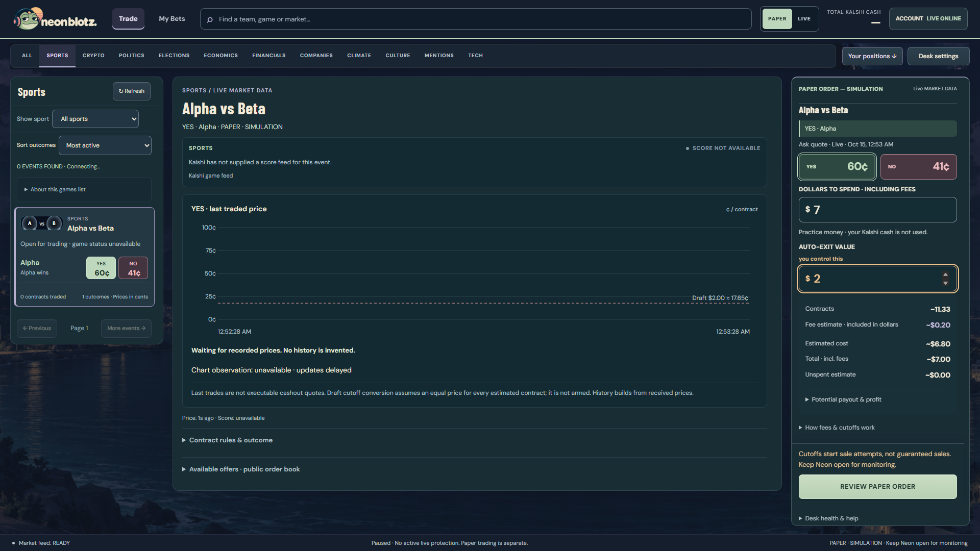The height and width of the screenshot is (551, 980).
Task: Switch to PAPER trading mode
Action: tap(777, 19)
